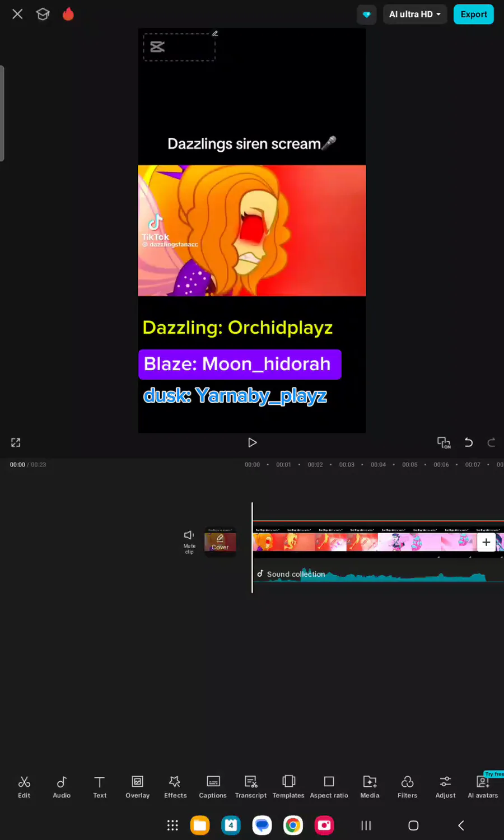The image size is (504, 840).
Task: Edit the video Cover thumbnail
Action: [220, 542]
